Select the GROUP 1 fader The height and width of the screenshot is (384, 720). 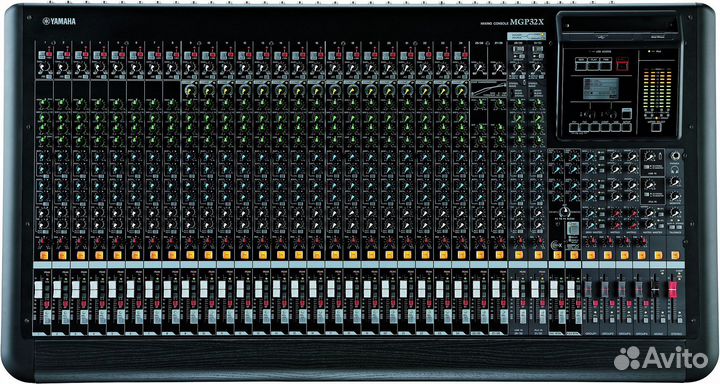(x=589, y=290)
